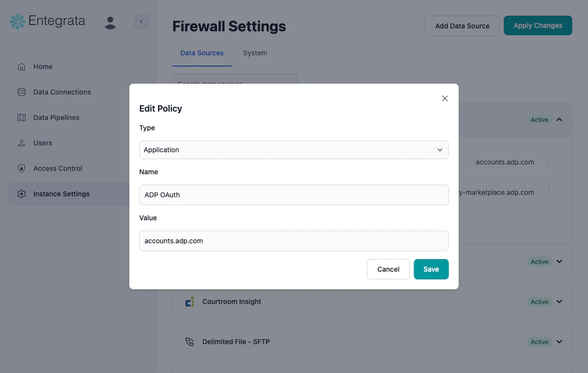This screenshot has width=588, height=373.
Task: Select the Data Pipelines icon
Action: tap(21, 117)
